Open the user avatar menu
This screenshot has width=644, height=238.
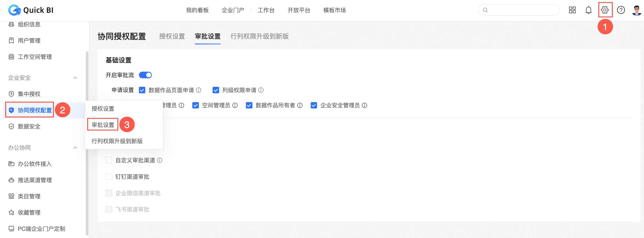point(636,10)
